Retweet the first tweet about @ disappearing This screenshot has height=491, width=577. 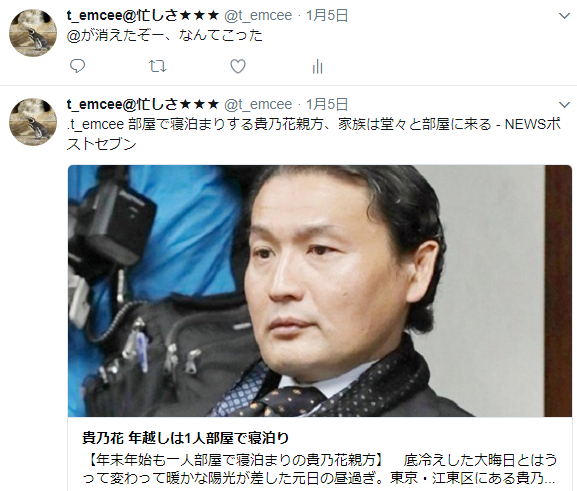click(157, 66)
